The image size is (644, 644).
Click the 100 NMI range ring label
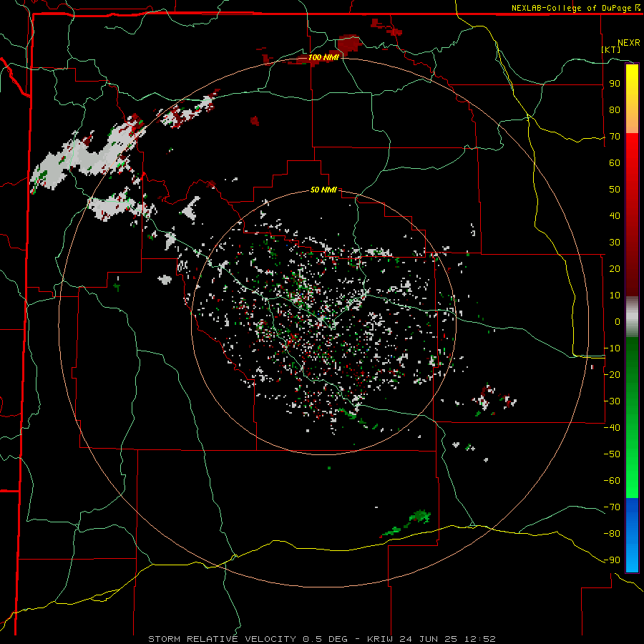[x=323, y=57]
